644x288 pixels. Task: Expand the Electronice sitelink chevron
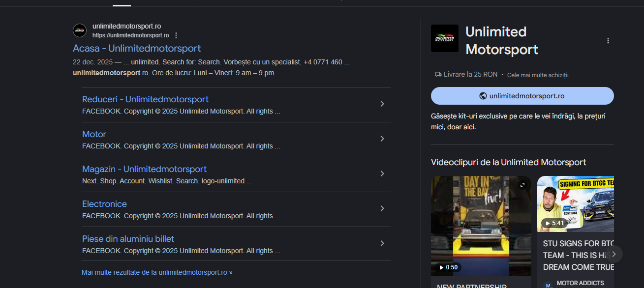(x=382, y=208)
